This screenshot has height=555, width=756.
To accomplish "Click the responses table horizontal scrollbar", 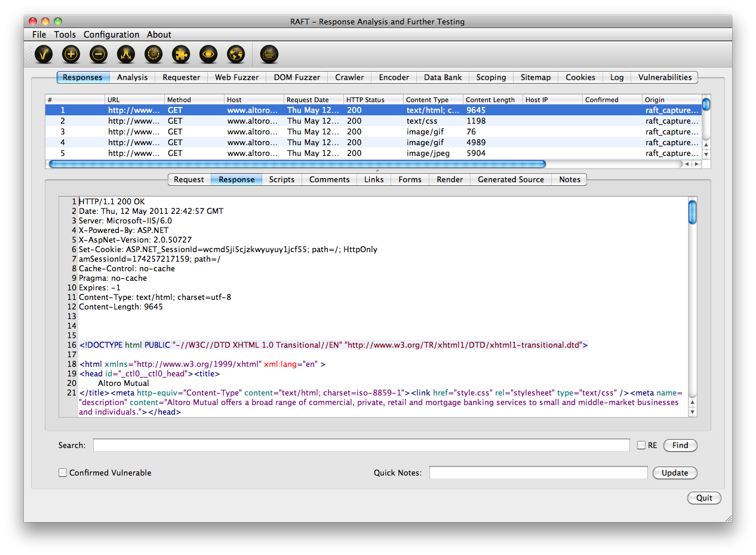I will click(x=297, y=164).
